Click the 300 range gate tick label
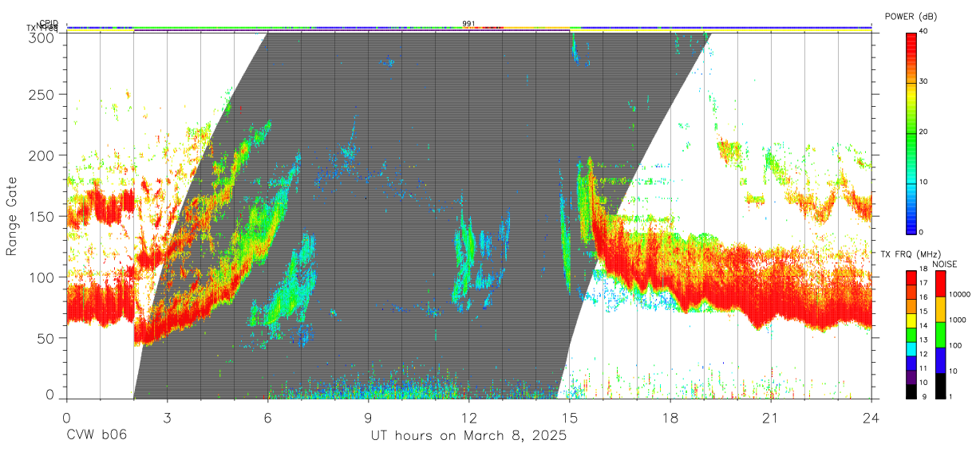980x452 pixels. tap(42, 37)
